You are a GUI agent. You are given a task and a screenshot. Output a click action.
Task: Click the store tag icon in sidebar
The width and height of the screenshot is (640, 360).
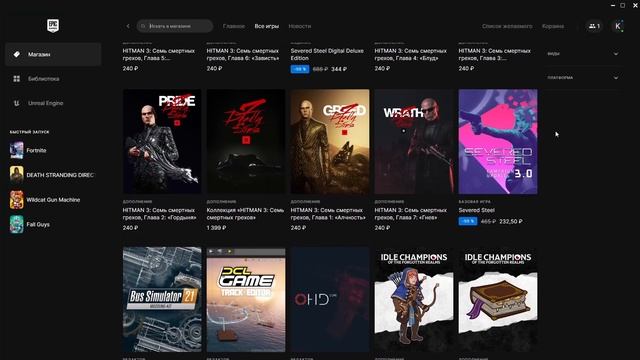(x=17, y=54)
